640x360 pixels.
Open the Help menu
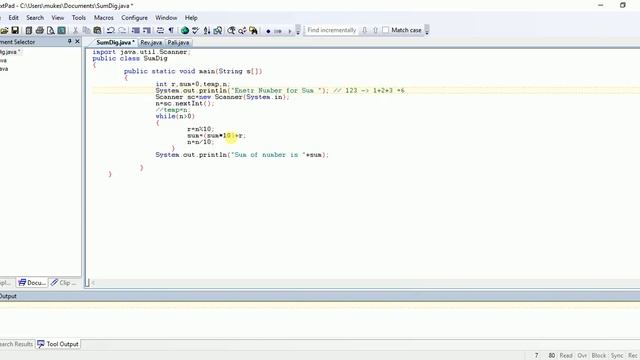point(191,18)
